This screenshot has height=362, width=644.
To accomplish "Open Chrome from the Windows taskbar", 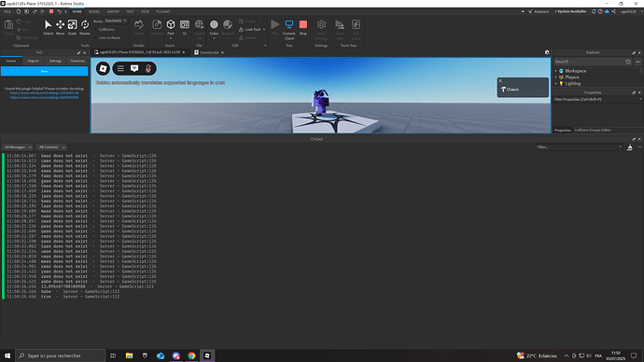I will click(x=192, y=355).
